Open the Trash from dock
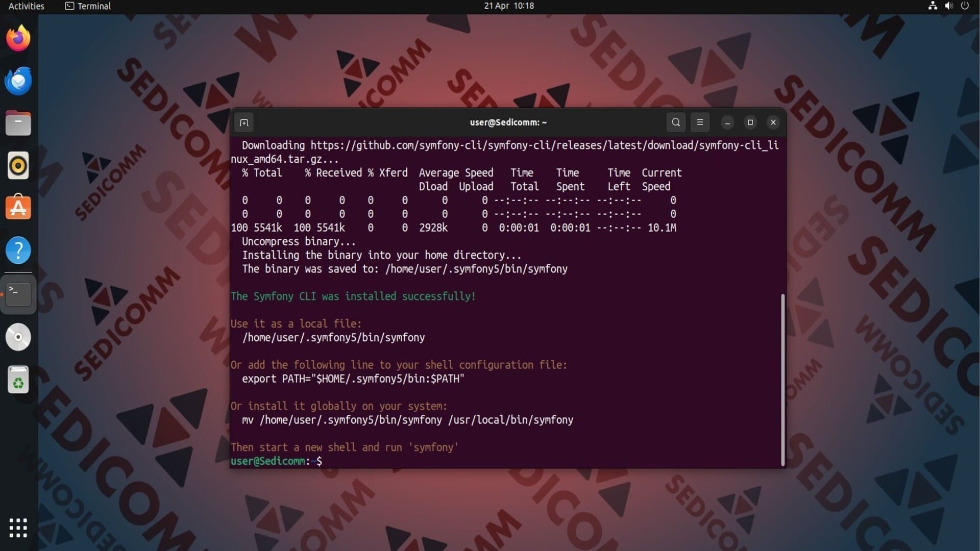The image size is (980, 551). click(x=18, y=380)
